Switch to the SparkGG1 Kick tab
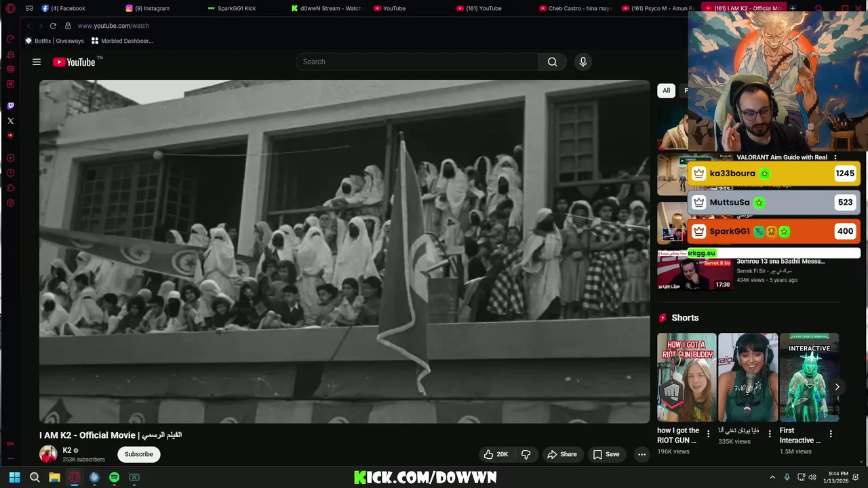The width and height of the screenshot is (868, 488). click(x=232, y=8)
